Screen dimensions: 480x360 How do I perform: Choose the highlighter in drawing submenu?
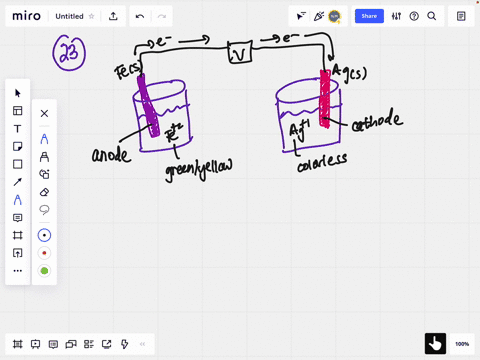44,157
